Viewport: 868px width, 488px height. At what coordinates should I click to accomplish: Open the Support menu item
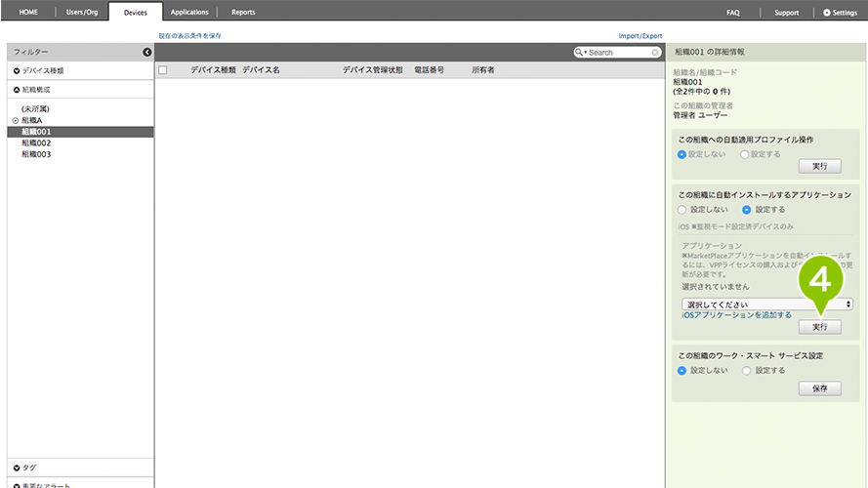786,12
